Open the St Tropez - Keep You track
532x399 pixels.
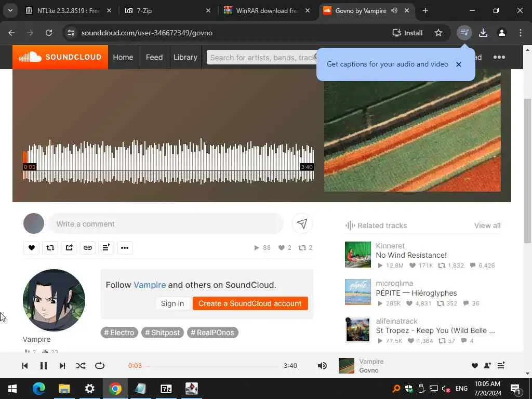point(435,330)
